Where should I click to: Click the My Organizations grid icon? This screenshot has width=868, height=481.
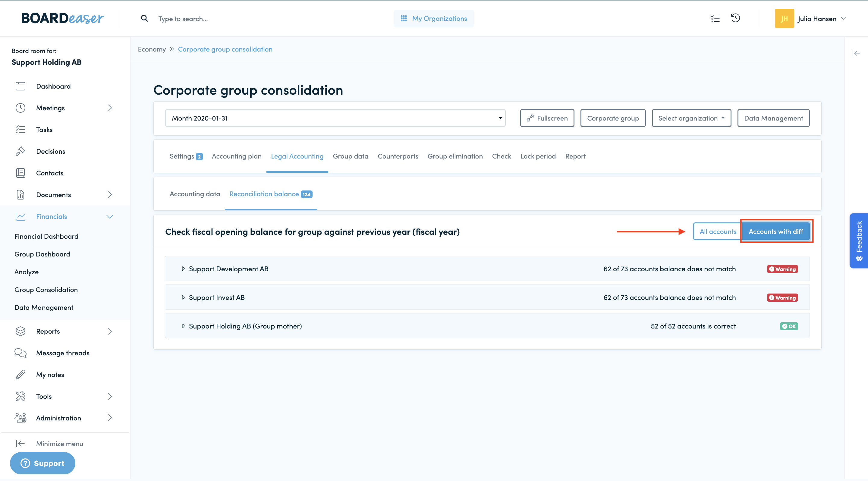(x=403, y=18)
